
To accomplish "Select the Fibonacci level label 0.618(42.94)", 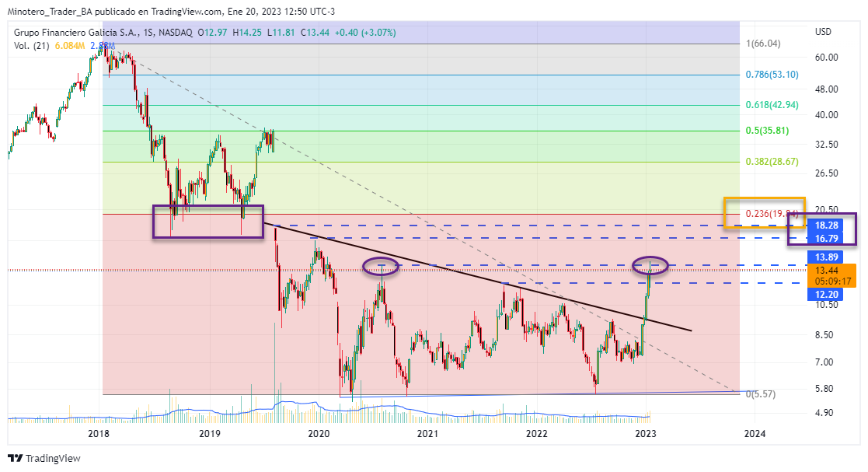I will (x=772, y=105).
